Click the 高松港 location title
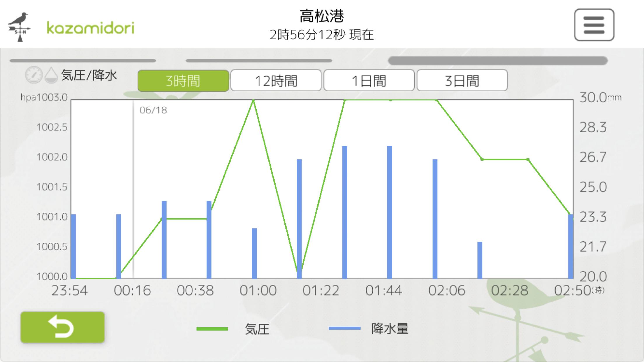The height and width of the screenshot is (362, 644). click(x=322, y=16)
